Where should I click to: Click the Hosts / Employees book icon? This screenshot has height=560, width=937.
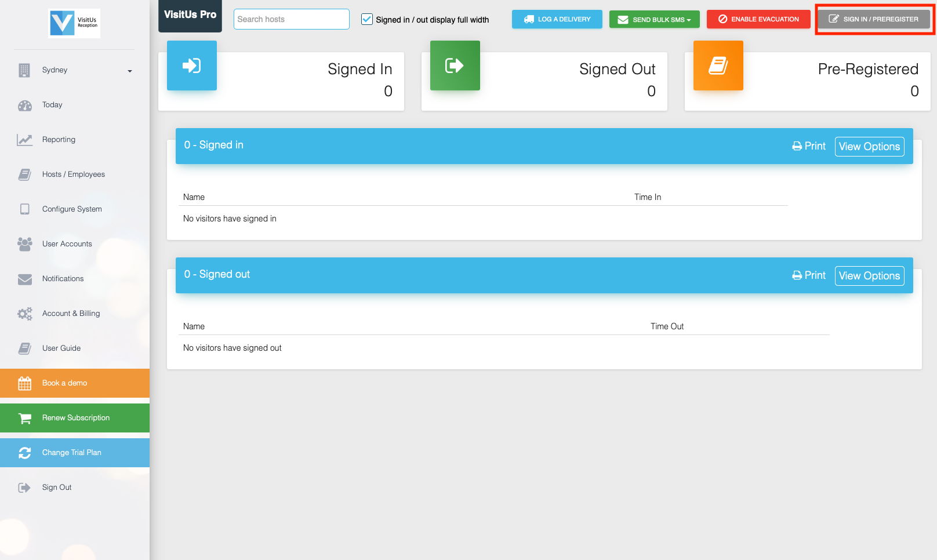[24, 174]
